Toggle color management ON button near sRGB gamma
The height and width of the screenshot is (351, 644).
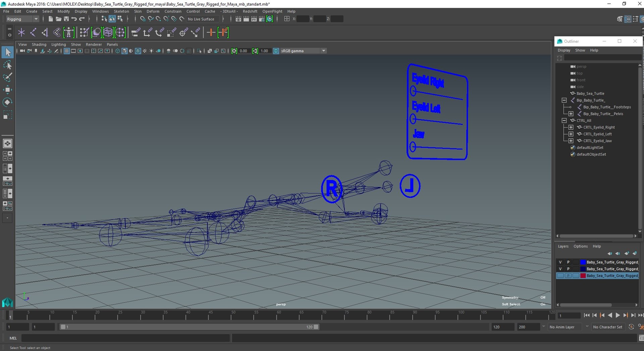[276, 51]
